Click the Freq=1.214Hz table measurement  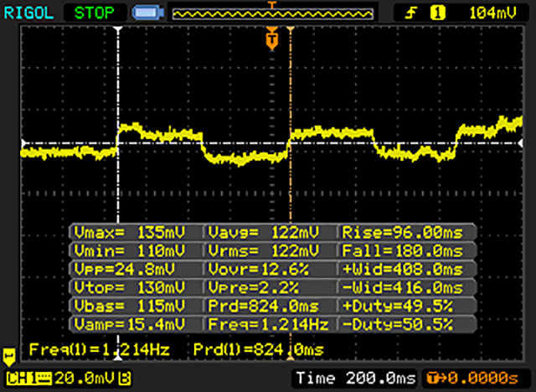[x=268, y=324]
